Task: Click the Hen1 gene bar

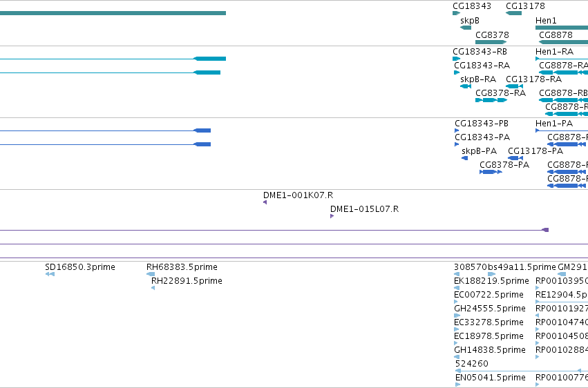Action: pos(562,28)
